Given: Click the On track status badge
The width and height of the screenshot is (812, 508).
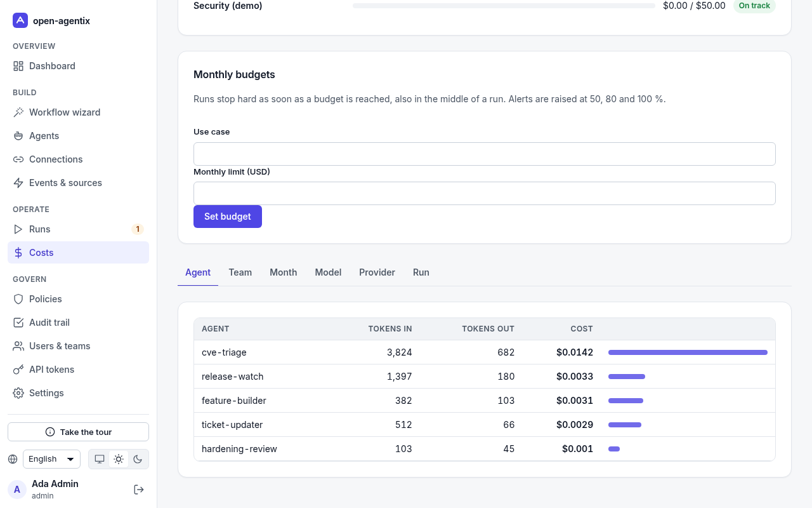Looking at the screenshot, I should click(754, 6).
